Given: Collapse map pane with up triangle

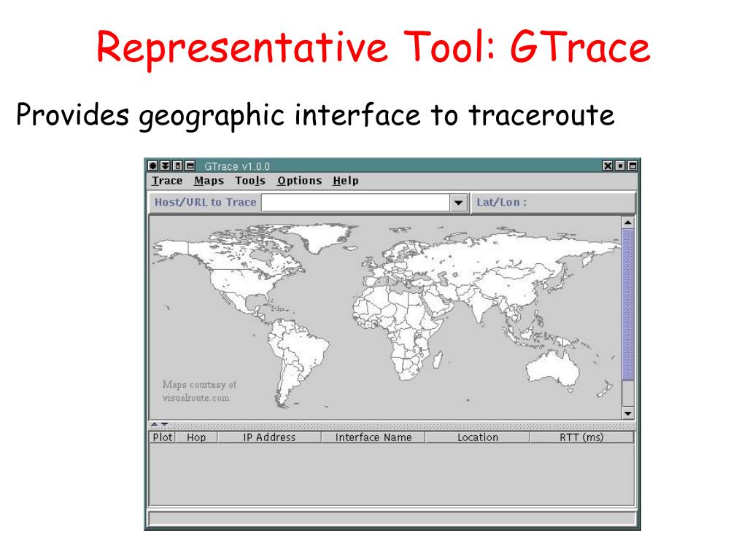Looking at the screenshot, I should coord(155,424).
